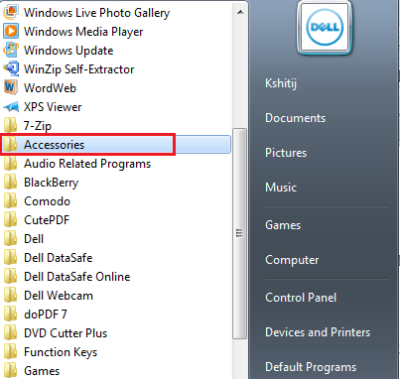
Task: Launch Windows Media Player icon
Action: 11,31
